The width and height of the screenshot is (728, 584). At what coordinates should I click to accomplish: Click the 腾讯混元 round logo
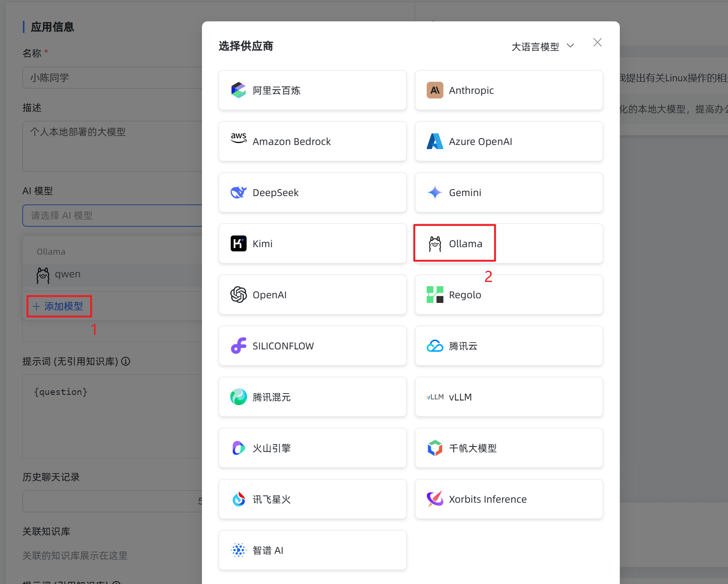[x=239, y=397]
